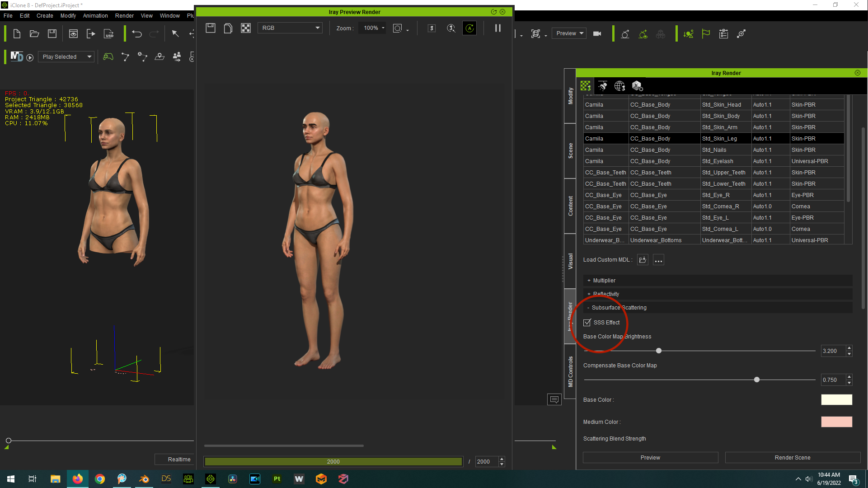Click the Preview button in Iray Render panel
The image size is (868, 488).
click(650, 458)
